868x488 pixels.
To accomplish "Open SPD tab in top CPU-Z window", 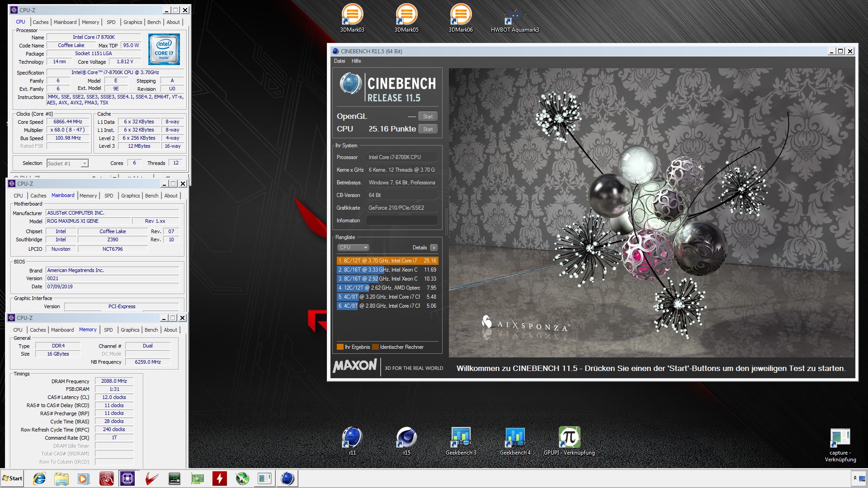I will pyautogui.click(x=111, y=22).
